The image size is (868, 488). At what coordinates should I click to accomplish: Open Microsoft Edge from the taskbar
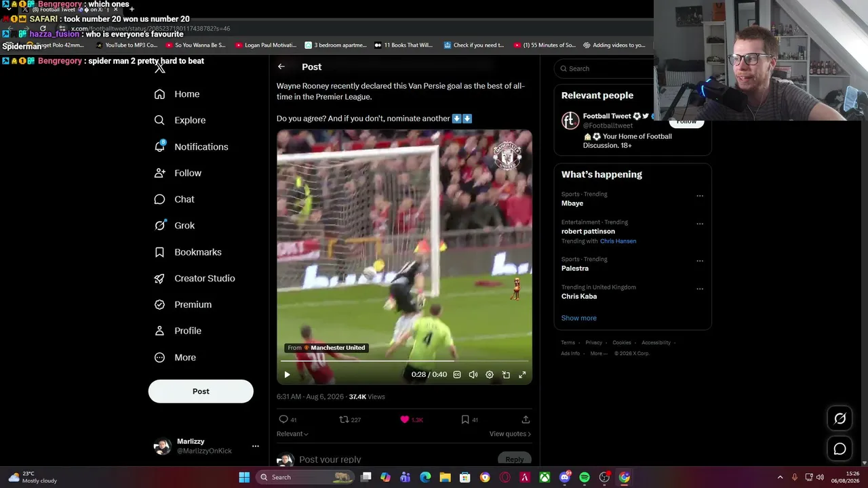(425, 477)
